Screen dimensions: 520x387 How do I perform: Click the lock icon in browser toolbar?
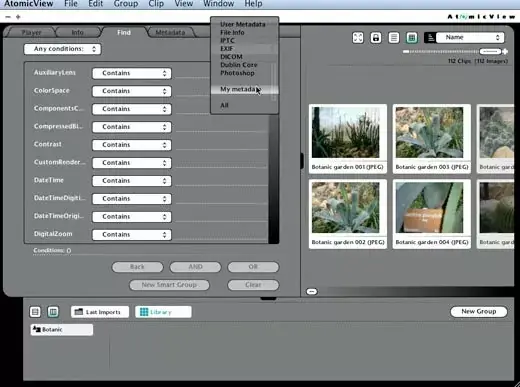point(376,38)
